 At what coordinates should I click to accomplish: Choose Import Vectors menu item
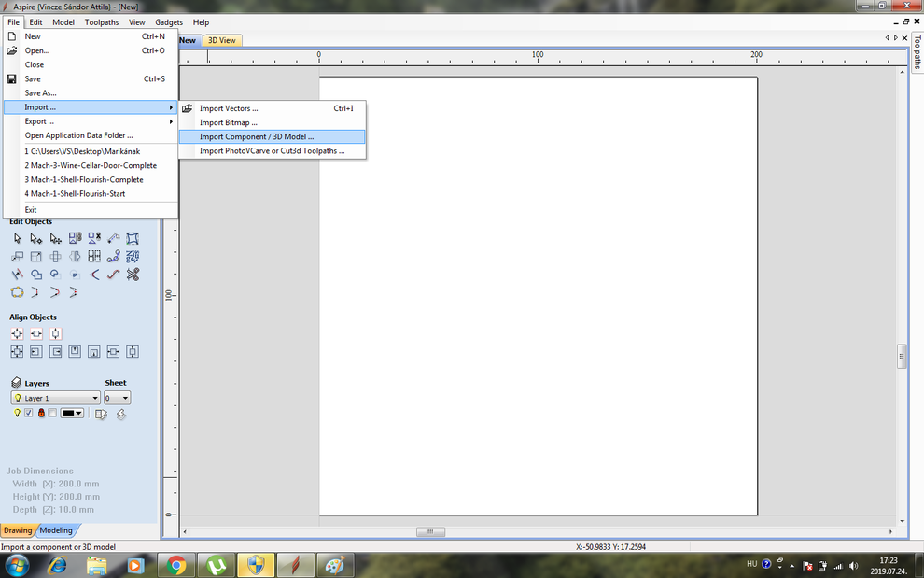coord(273,108)
